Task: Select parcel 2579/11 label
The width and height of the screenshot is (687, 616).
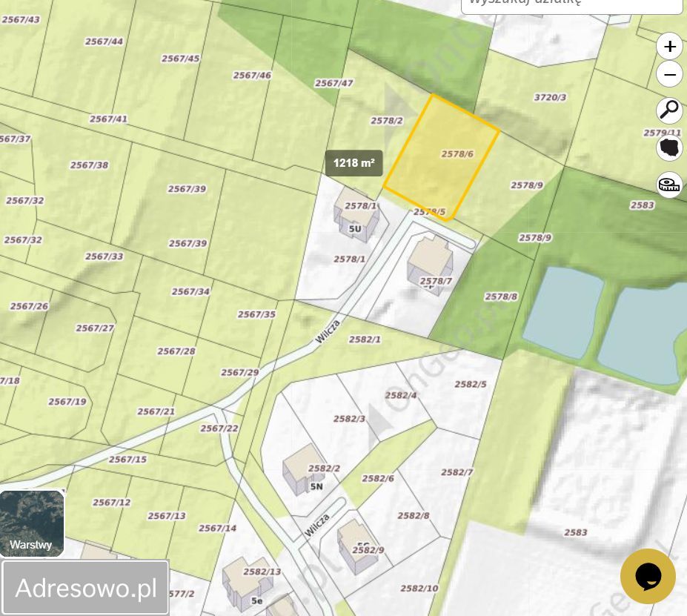Action: coord(662,132)
